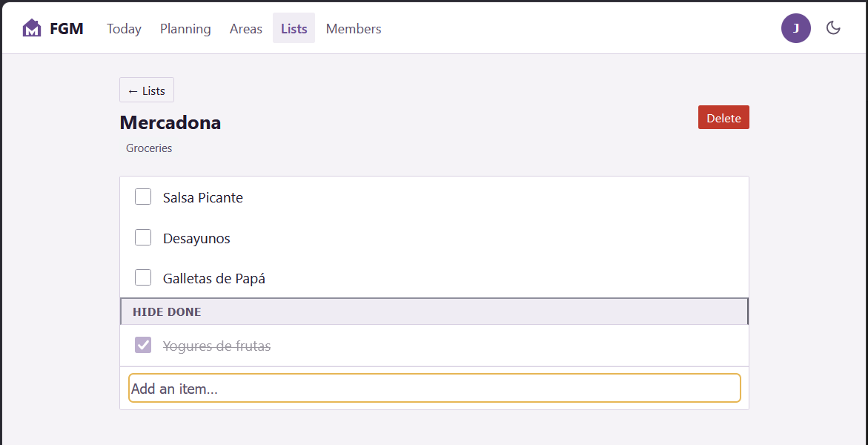The height and width of the screenshot is (445, 868).
Task: Click the FGM house logo icon
Action: (x=32, y=28)
